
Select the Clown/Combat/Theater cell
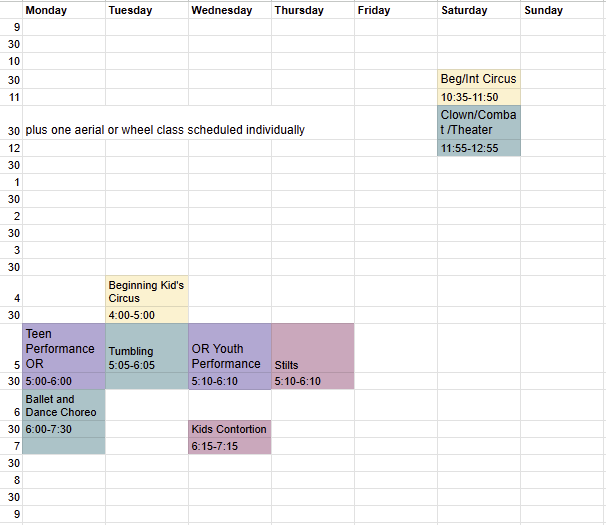(479, 123)
